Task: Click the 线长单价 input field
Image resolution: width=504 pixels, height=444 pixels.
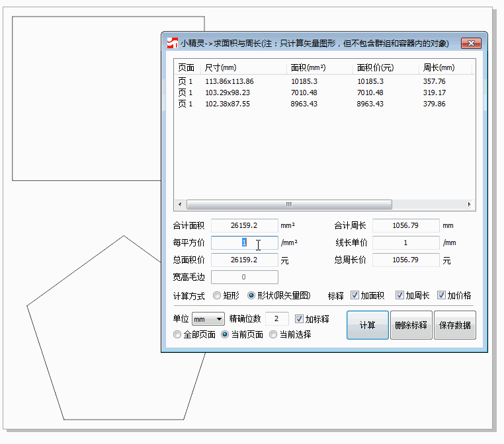Action: pos(405,242)
